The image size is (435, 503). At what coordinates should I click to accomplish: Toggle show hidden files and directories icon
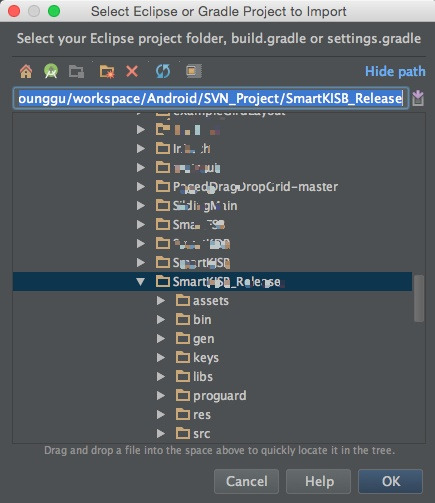click(194, 71)
